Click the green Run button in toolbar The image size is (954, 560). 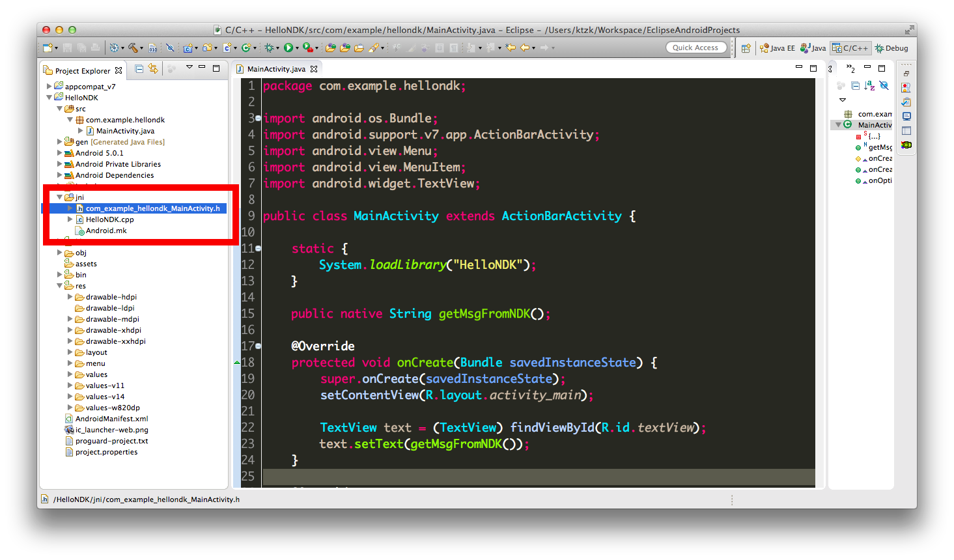click(288, 48)
